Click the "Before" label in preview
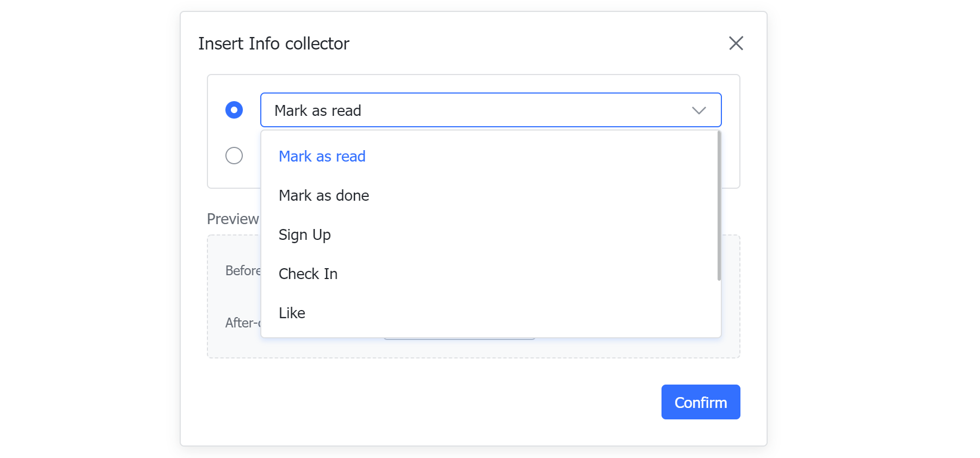 click(243, 270)
